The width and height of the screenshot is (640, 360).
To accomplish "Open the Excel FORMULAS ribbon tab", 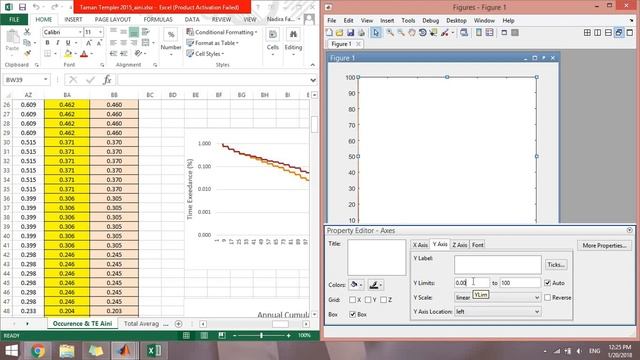I will tap(158, 20).
